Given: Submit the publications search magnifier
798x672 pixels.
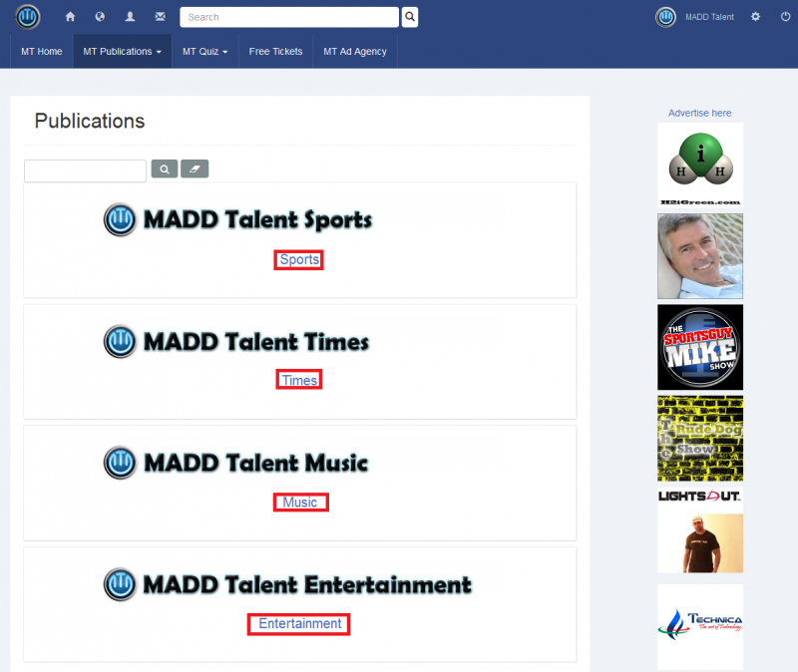Looking at the screenshot, I should (165, 168).
